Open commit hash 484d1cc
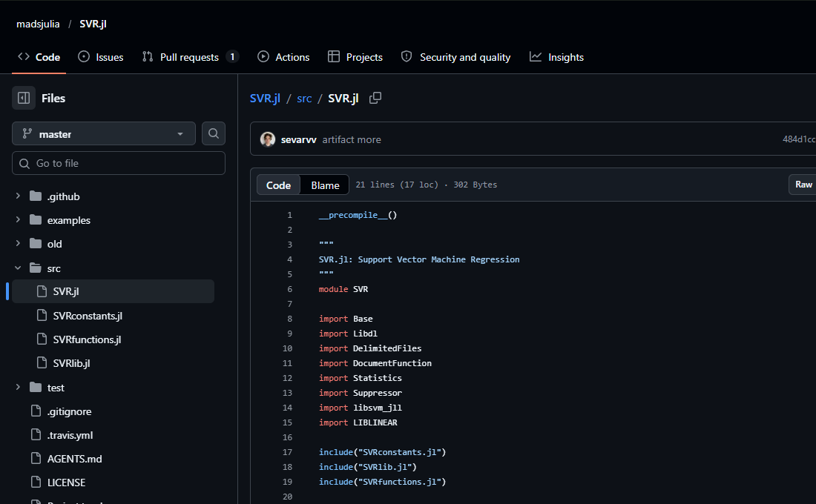The width and height of the screenshot is (816, 504). pos(799,139)
